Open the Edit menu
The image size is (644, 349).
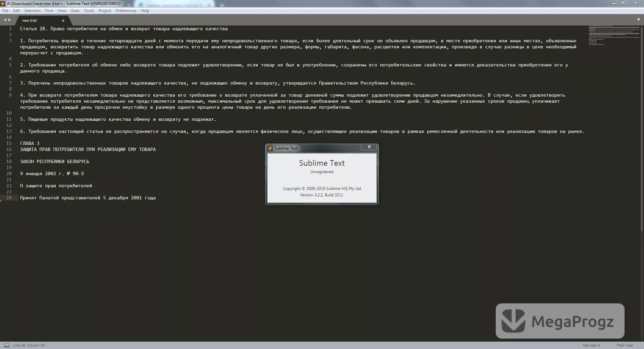[x=16, y=11]
